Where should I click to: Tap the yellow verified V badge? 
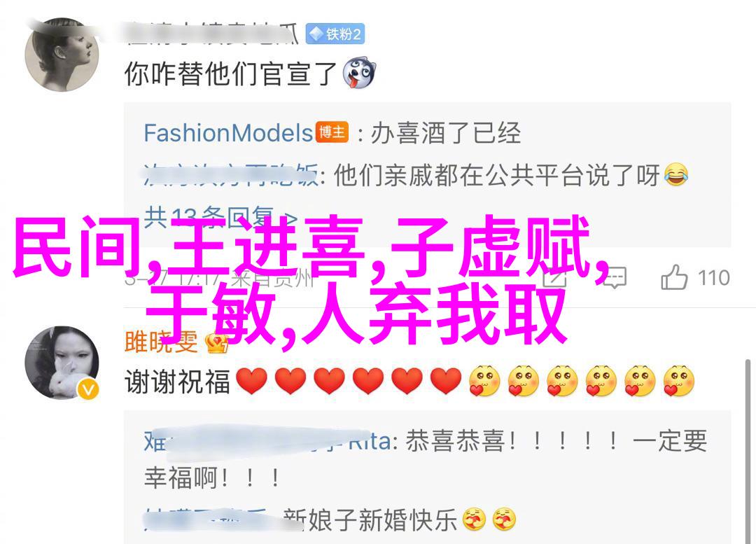[87, 389]
